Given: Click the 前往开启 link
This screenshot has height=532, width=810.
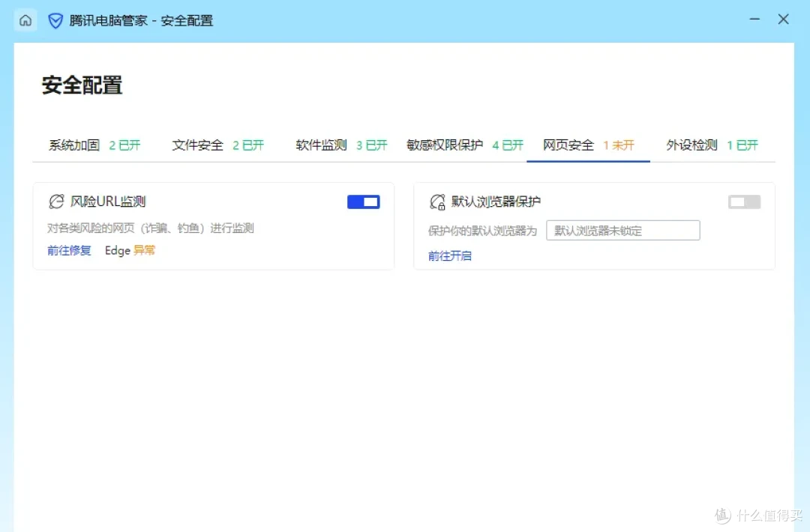Looking at the screenshot, I should click(450, 256).
